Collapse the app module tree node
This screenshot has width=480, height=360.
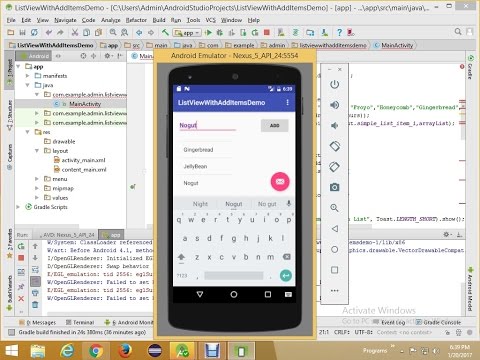(x=18, y=66)
